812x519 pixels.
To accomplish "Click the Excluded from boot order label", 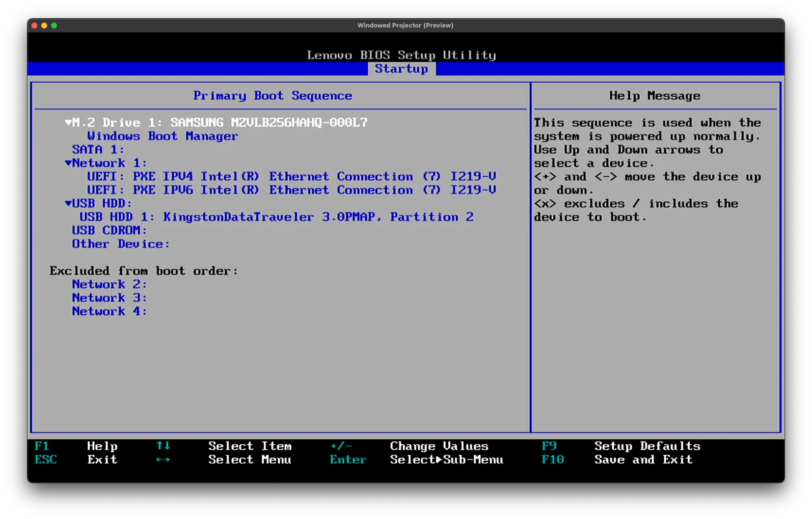I will click(144, 271).
